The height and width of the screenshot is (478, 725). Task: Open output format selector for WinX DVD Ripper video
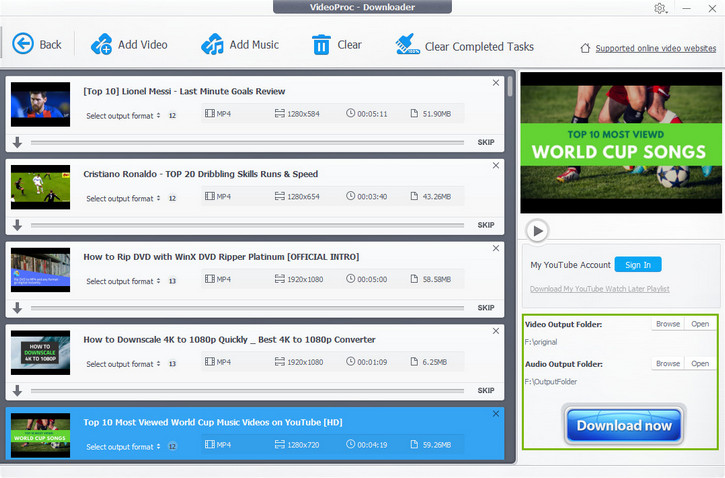(x=123, y=281)
